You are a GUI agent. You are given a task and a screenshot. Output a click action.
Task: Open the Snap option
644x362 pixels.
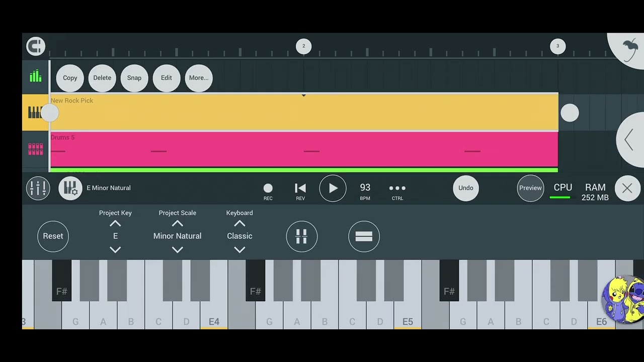tap(134, 78)
